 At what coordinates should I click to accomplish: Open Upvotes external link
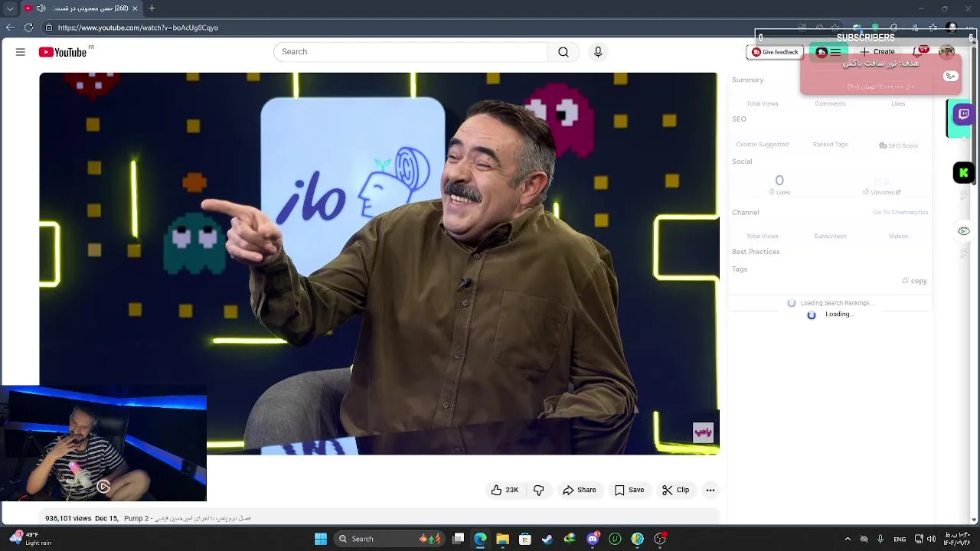pyautogui.click(x=882, y=192)
